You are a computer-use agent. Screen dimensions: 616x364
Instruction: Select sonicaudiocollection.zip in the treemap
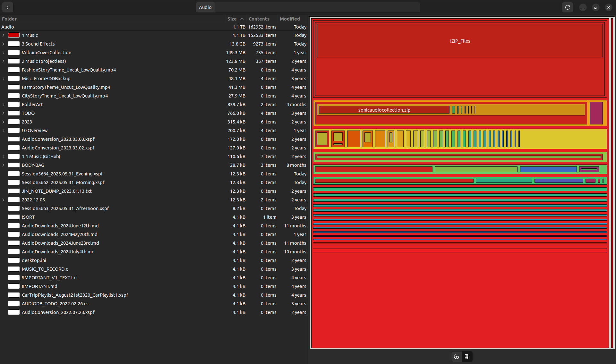click(x=384, y=110)
